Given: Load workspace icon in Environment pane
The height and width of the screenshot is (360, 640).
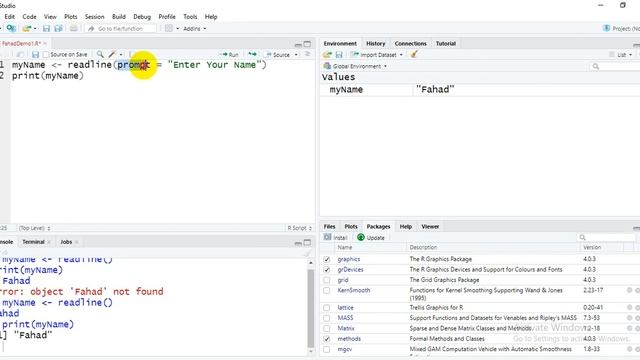Looking at the screenshot, I should point(327,54).
